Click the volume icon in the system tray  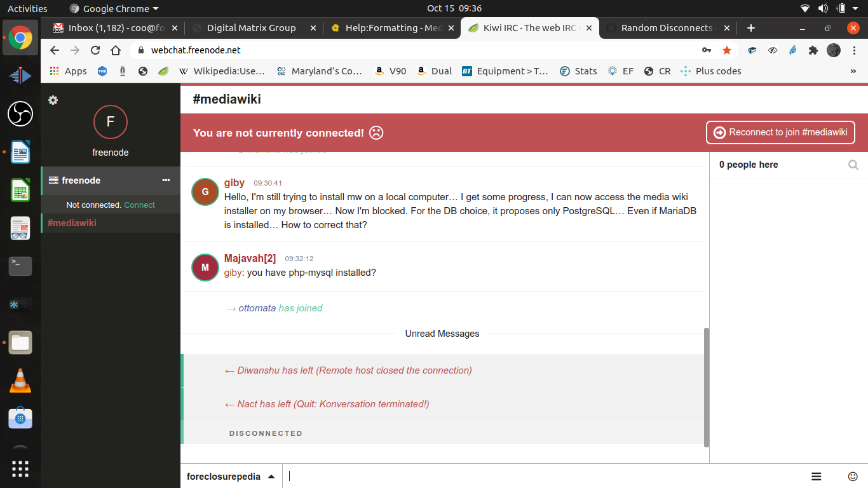[x=823, y=8]
